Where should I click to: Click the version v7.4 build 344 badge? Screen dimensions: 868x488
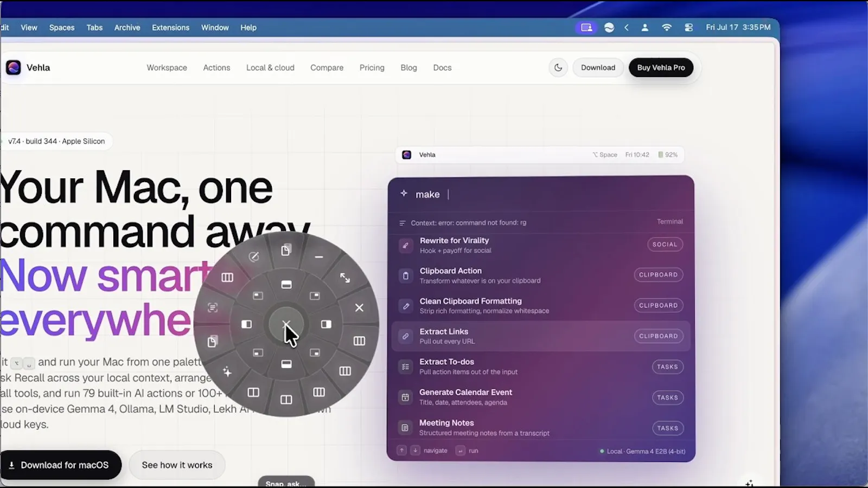point(56,141)
